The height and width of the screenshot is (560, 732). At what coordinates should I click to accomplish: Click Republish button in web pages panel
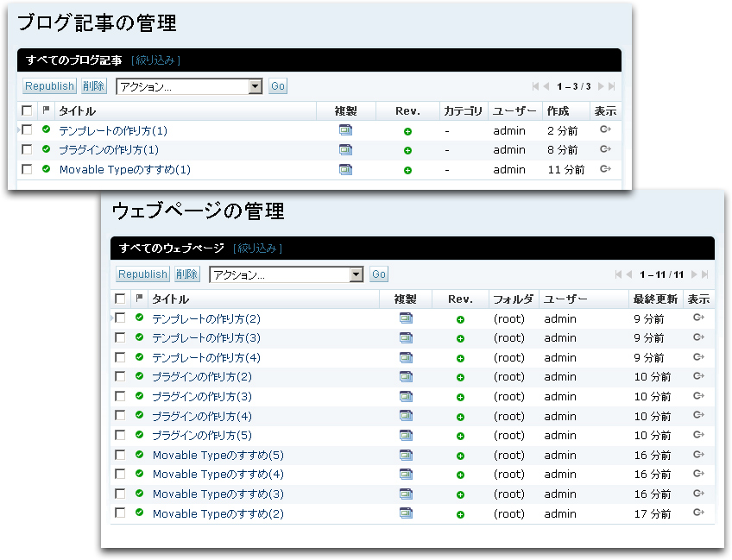[x=142, y=274]
